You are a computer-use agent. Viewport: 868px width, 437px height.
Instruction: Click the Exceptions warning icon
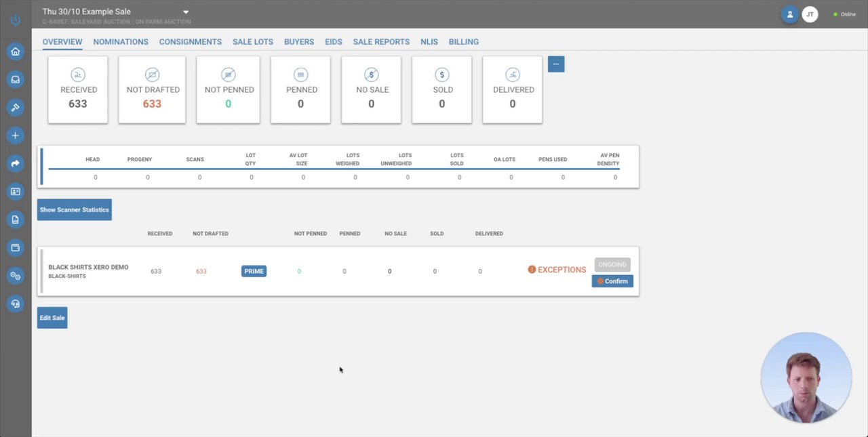(x=532, y=270)
